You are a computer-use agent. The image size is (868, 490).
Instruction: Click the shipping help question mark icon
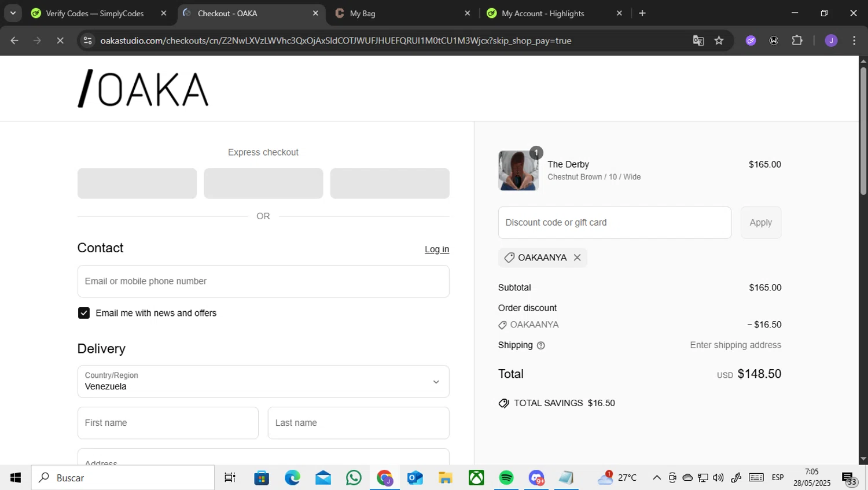540,345
